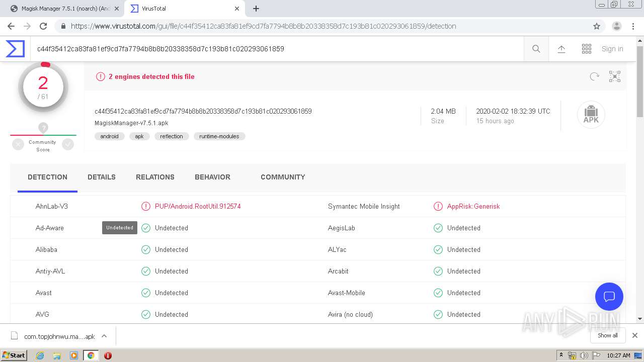Open the chat bubble button
644x362 pixels.
click(609, 297)
